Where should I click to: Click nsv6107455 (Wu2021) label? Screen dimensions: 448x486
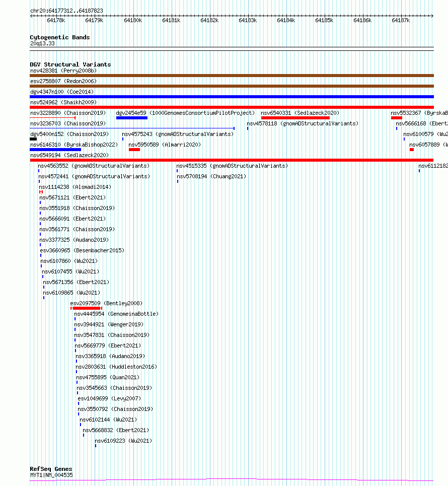(x=70, y=271)
